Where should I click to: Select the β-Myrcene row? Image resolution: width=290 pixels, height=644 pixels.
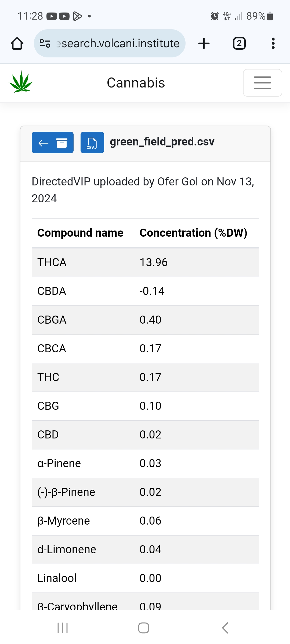point(145,521)
